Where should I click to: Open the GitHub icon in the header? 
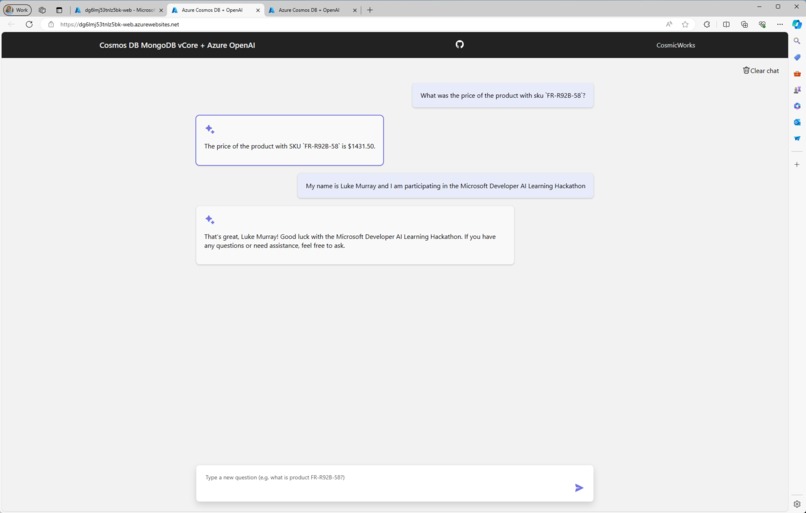460,45
